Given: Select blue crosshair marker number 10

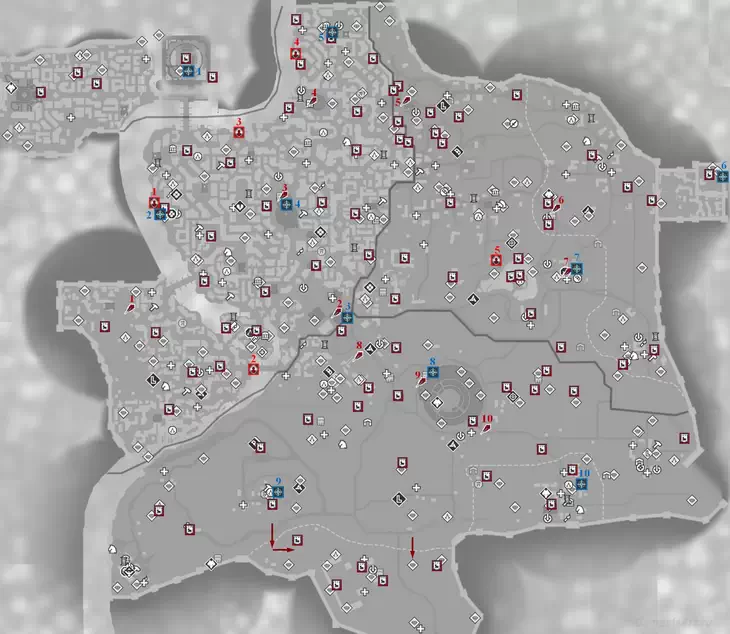Looking at the screenshot, I should pyautogui.click(x=581, y=484).
